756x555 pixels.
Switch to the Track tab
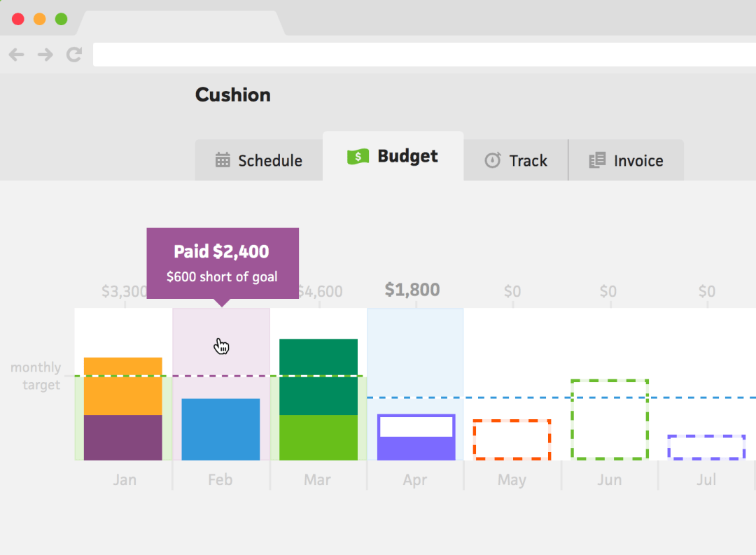[x=516, y=160]
